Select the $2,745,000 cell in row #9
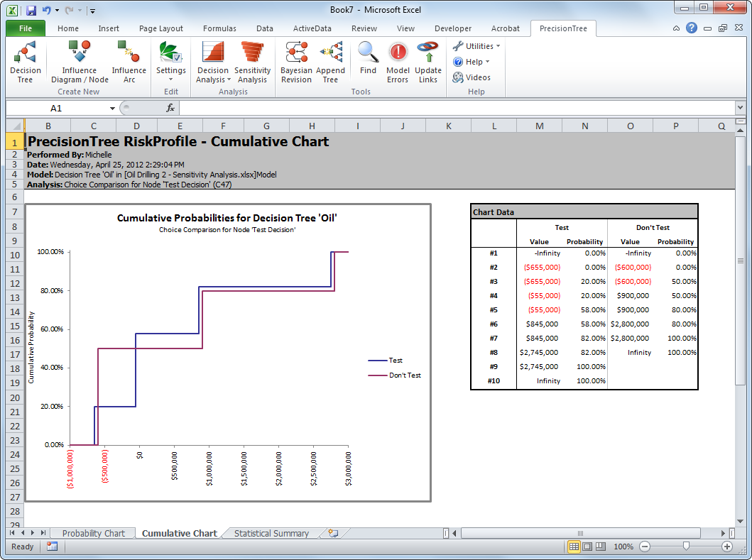The height and width of the screenshot is (560, 752). pyautogui.click(x=539, y=367)
